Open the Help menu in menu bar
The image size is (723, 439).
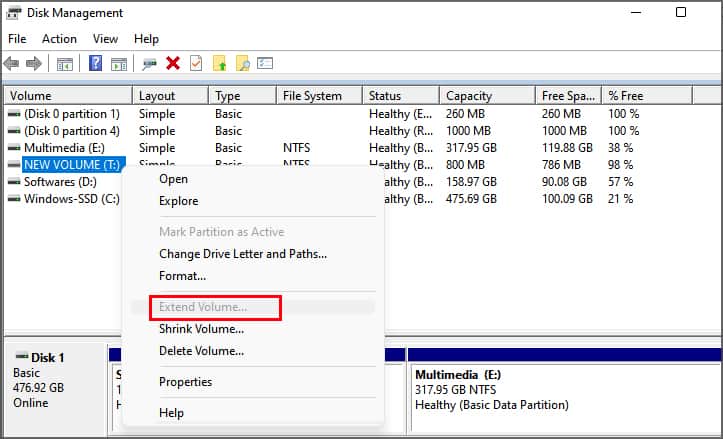[146, 39]
